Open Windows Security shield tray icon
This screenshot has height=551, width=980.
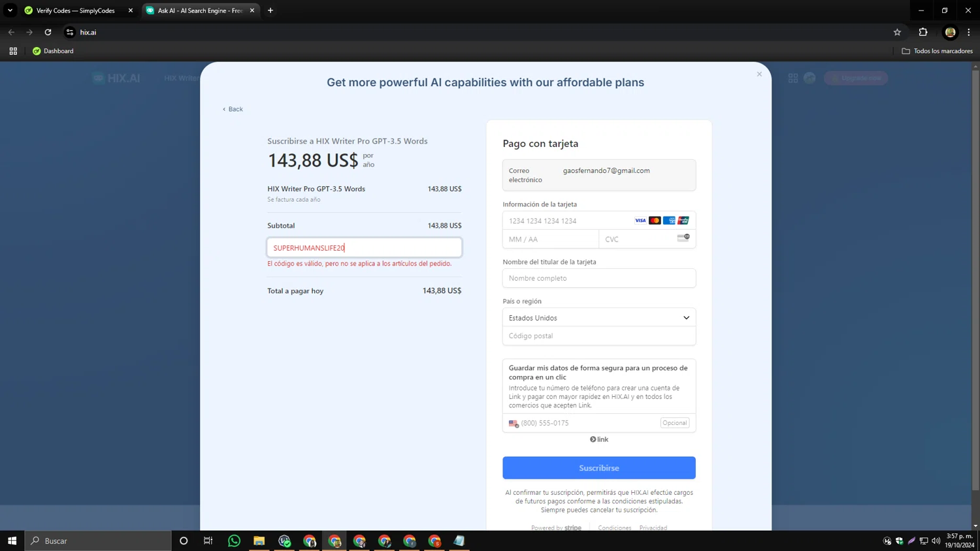tap(900, 541)
